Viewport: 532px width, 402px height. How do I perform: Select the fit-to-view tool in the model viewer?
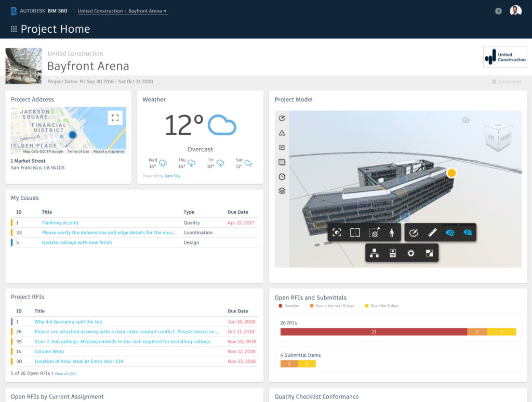coord(336,232)
